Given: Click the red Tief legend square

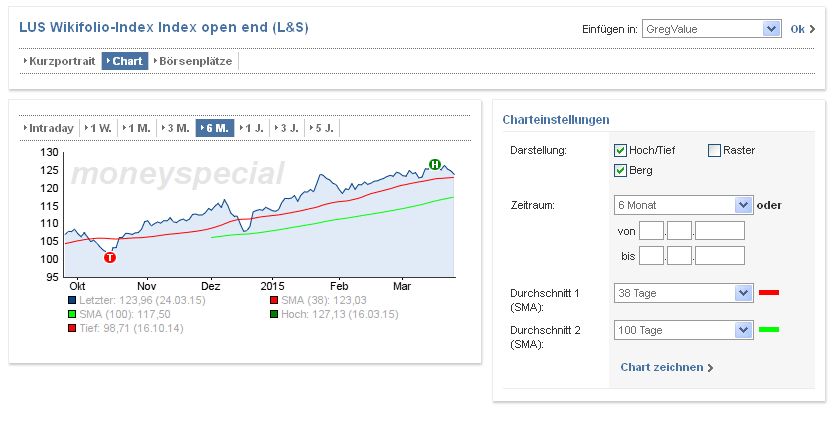Looking at the screenshot, I should point(72,328).
